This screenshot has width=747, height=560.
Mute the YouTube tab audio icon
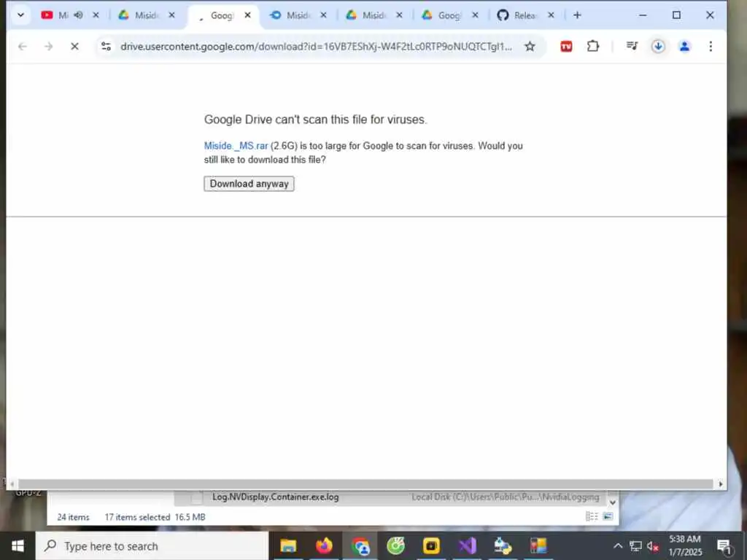[79, 15]
